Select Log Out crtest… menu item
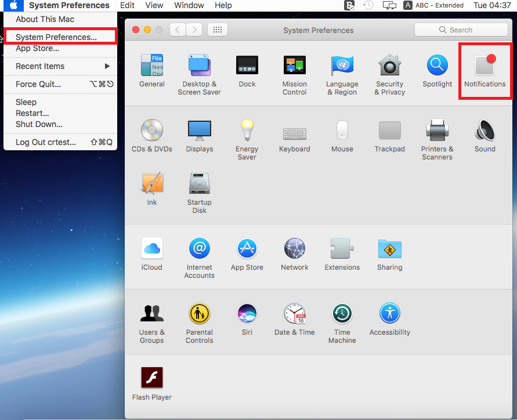Viewport: 517px width, 420px height. pyautogui.click(x=60, y=142)
